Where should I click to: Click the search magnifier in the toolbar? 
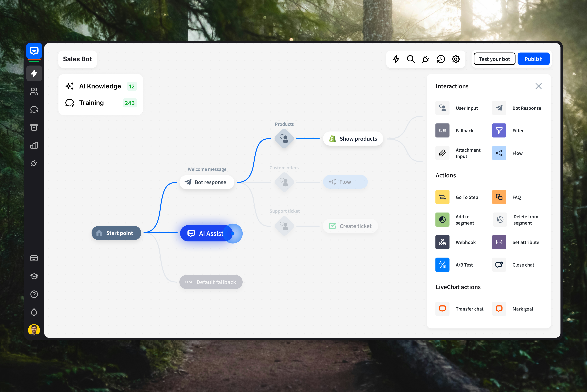pyautogui.click(x=411, y=59)
